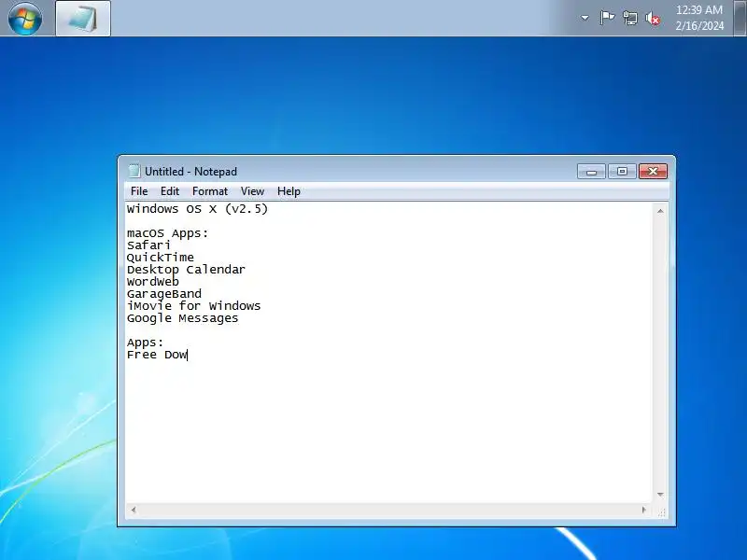Click the Notepad title bar icon
Image resolution: width=747 pixels, height=560 pixels.
pyautogui.click(x=134, y=171)
